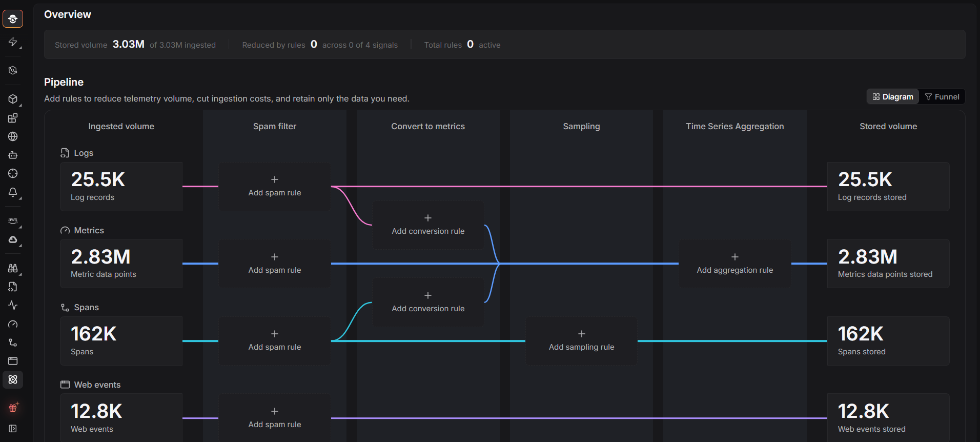
Task: Open the binoculars icon in sidebar
Action: click(x=13, y=268)
